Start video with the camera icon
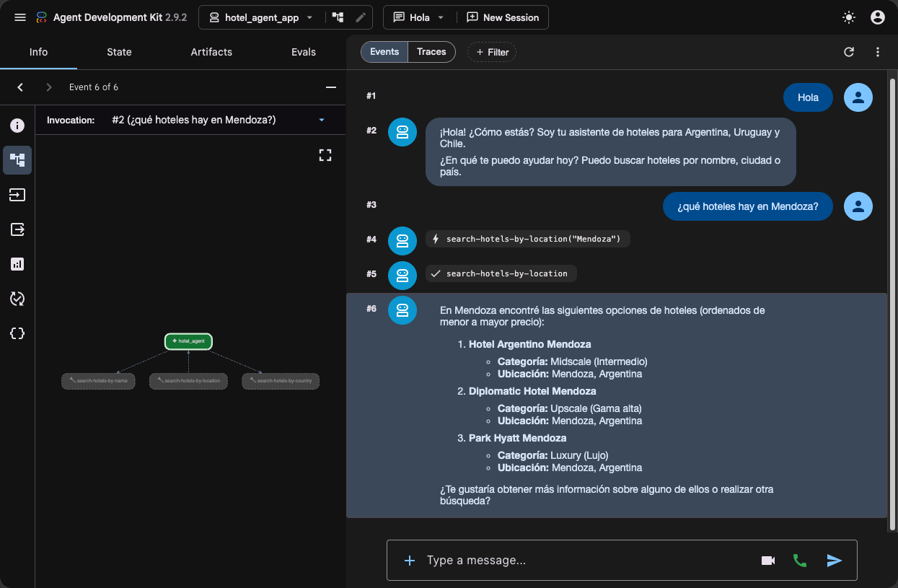Image resolution: width=898 pixels, height=588 pixels. click(767, 561)
